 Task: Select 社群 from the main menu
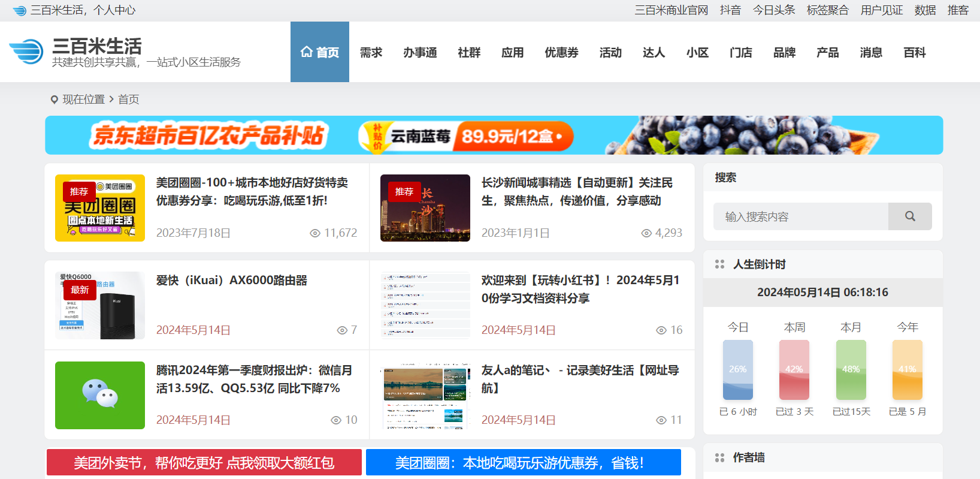(469, 53)
